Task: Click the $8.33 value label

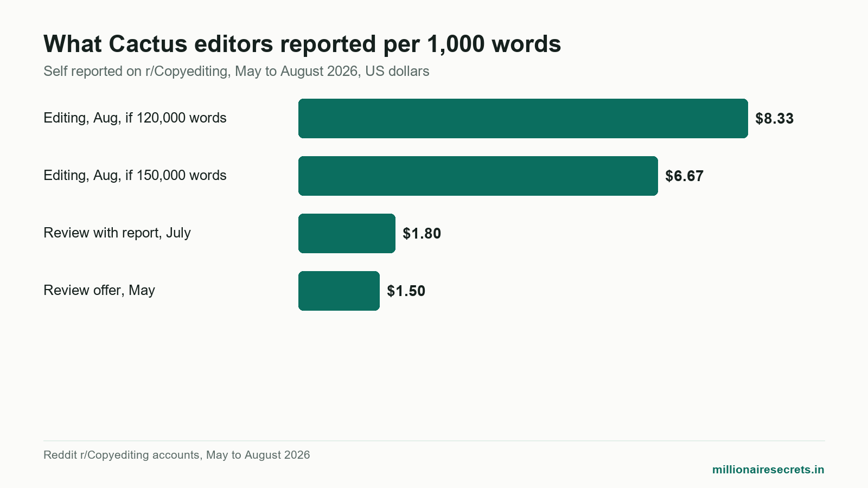Action: click(x=774, y=119)
